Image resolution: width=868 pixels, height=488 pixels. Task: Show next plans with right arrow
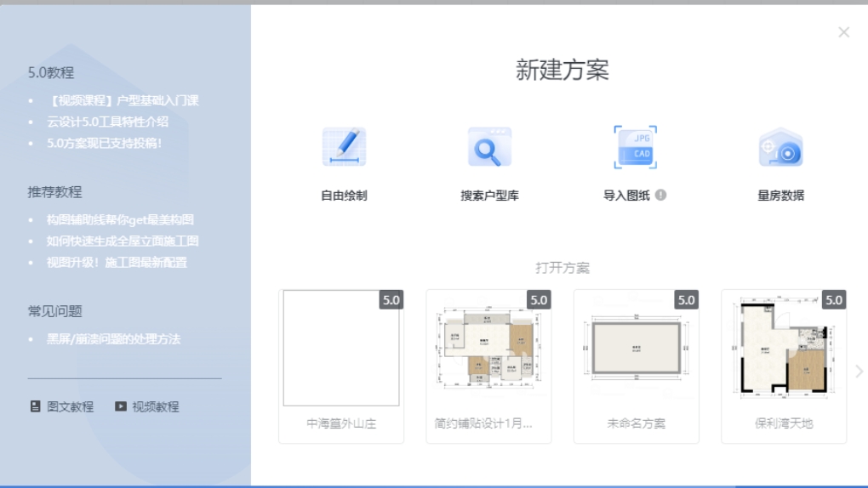859,372
